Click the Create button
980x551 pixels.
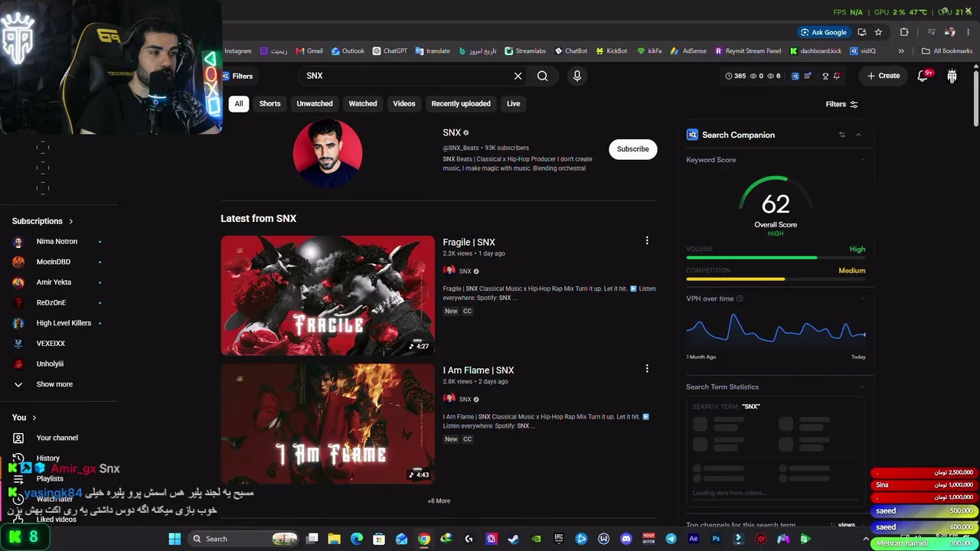tap(883, 76)
